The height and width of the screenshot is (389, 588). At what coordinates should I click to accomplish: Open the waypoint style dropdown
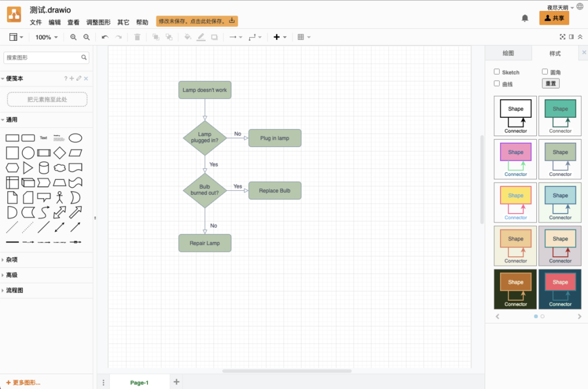tap(255, 37)
